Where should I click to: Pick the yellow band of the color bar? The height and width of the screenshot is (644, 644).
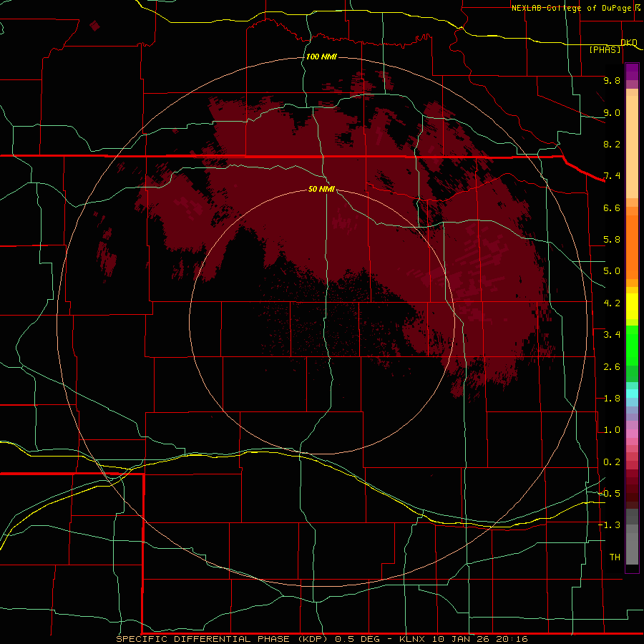pyautogui.click(x=632, y=306)
